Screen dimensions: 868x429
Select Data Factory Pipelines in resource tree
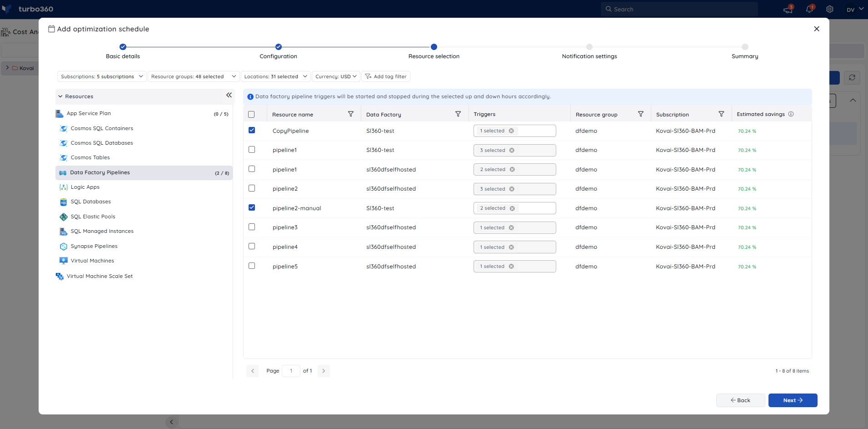pos(144,173)
